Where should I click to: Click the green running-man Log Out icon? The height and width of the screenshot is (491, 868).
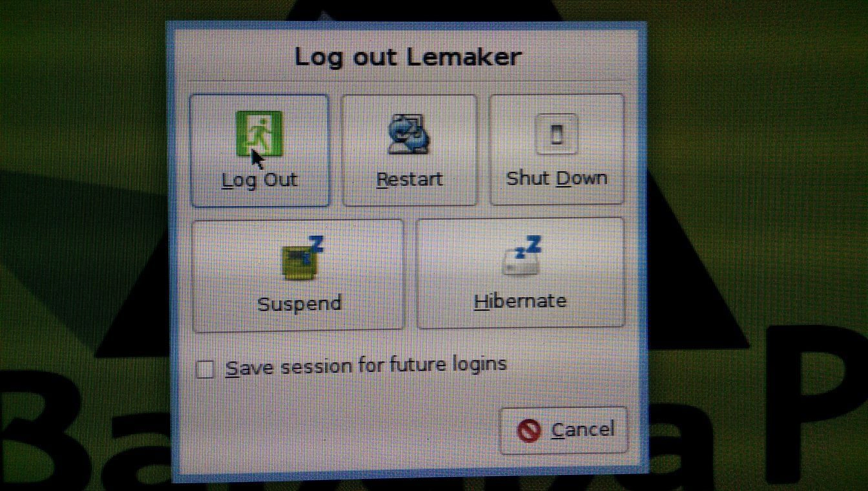[259, 134]
